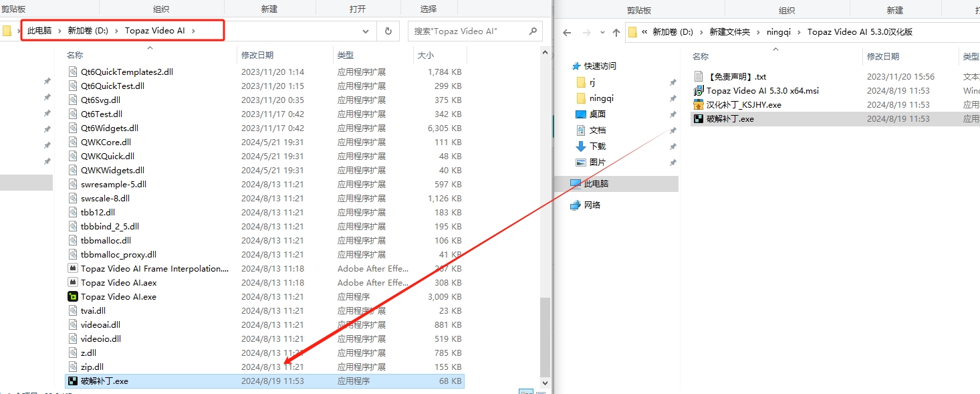Screen dimensions: 980x394
Task: Select videoai.dll file
Action: [100, 324]
